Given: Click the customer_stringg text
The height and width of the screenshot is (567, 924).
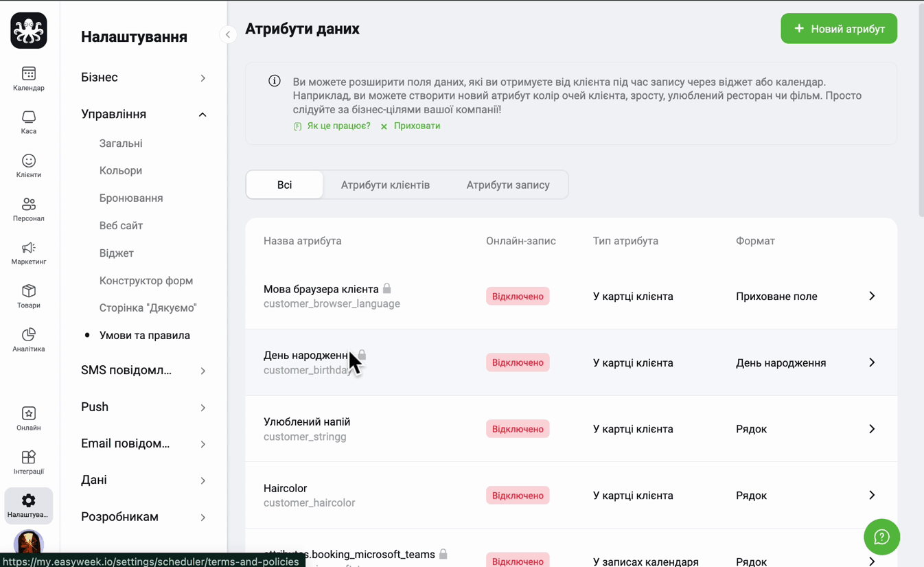Looking at the screenshot, I should point(305,437).
